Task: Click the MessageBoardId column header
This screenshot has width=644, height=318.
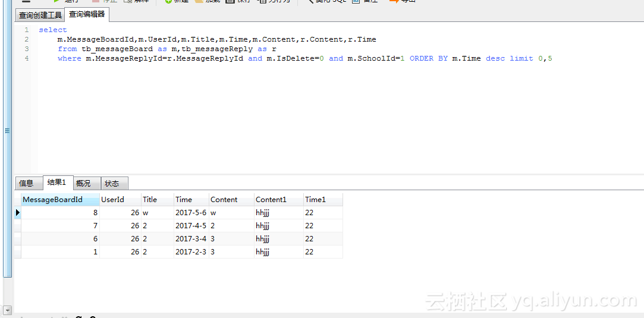Action: [61, 199]
